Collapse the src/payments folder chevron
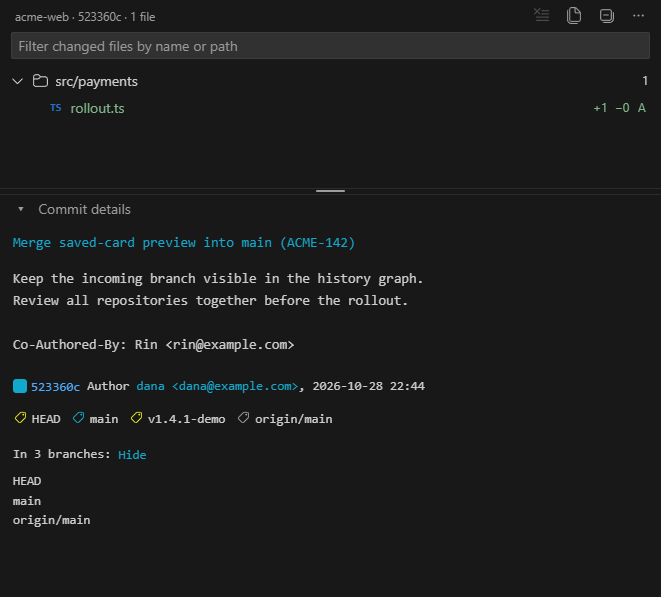The height and width of the screenshot is (597, 661). click(18, 81)
